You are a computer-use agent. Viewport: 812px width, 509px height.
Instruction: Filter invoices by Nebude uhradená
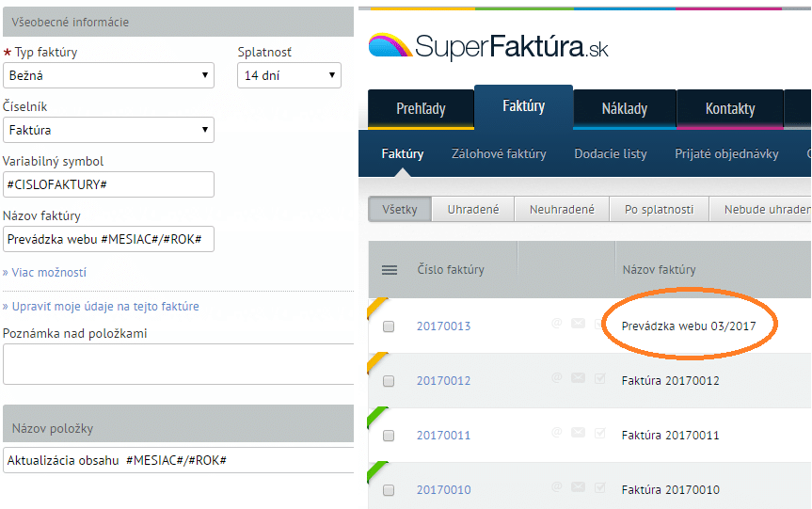(x=760, y=209)
